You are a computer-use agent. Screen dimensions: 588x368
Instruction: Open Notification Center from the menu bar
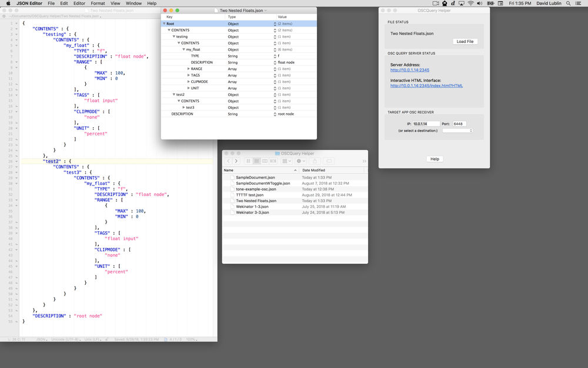(x=578, y=4)
